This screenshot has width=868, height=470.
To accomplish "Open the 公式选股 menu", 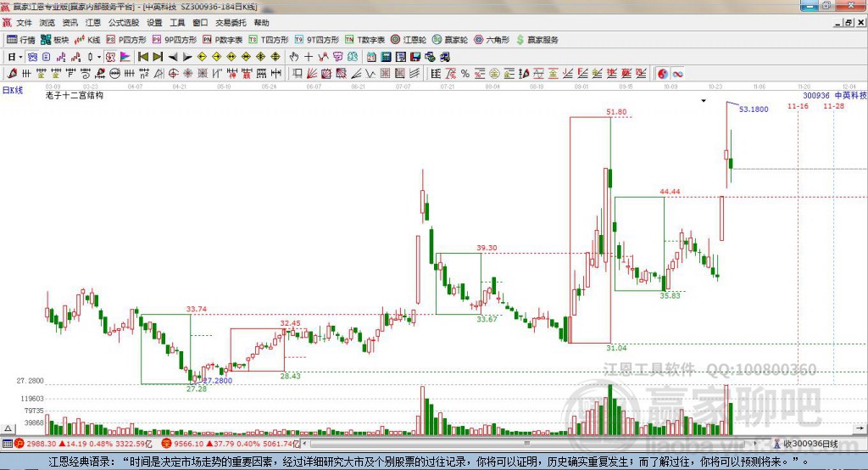I will click(x=124, y=23).
